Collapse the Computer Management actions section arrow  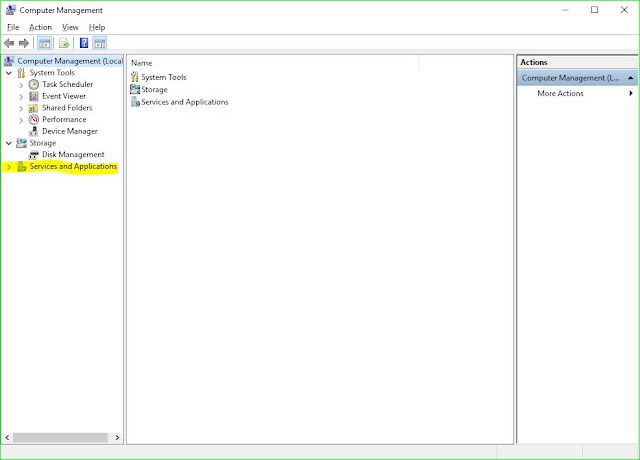click(x=630, y=78)
